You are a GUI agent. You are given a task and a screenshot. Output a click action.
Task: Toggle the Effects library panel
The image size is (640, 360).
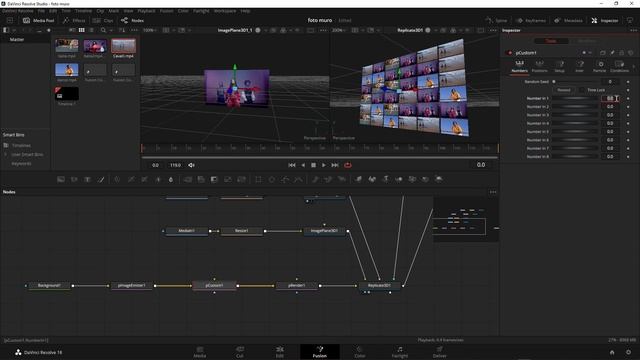pyautogui.click(x=74, y=20)
